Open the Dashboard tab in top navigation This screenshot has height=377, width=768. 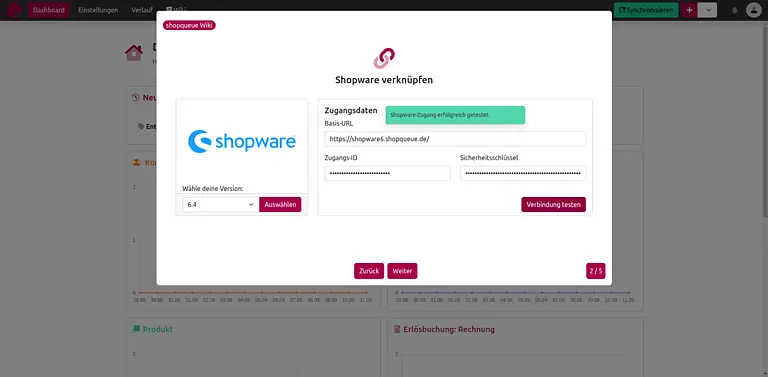[48, 10]
